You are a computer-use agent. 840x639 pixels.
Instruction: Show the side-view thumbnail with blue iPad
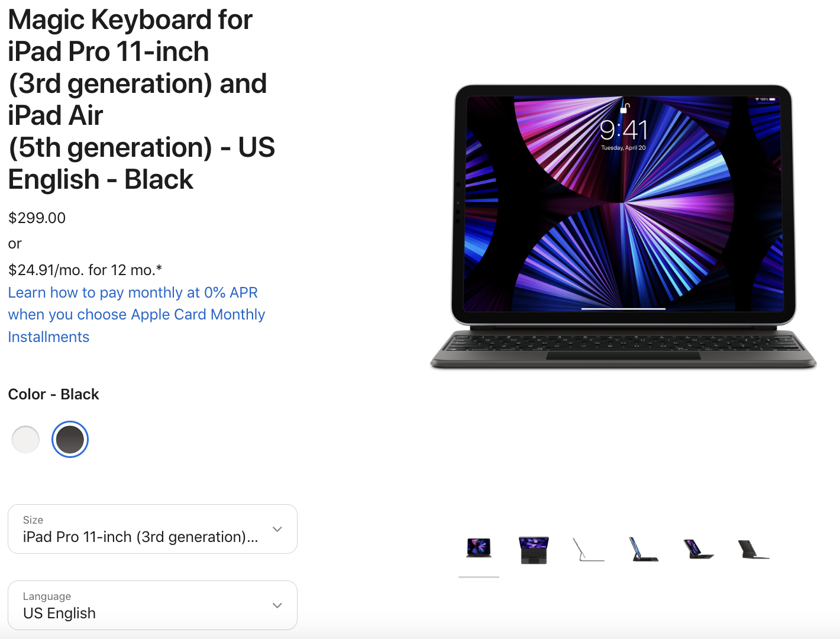(643, 549)
